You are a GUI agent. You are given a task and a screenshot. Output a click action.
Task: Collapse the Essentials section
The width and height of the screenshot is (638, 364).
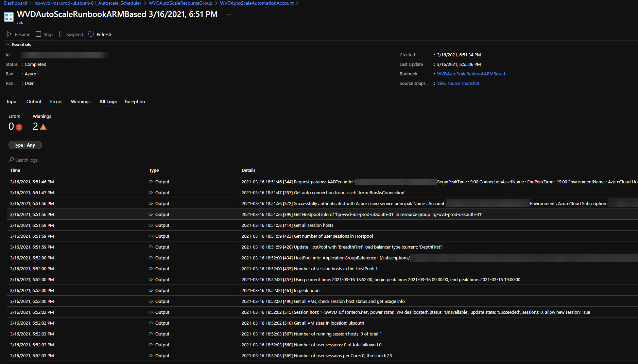click(x=8, y=44)
